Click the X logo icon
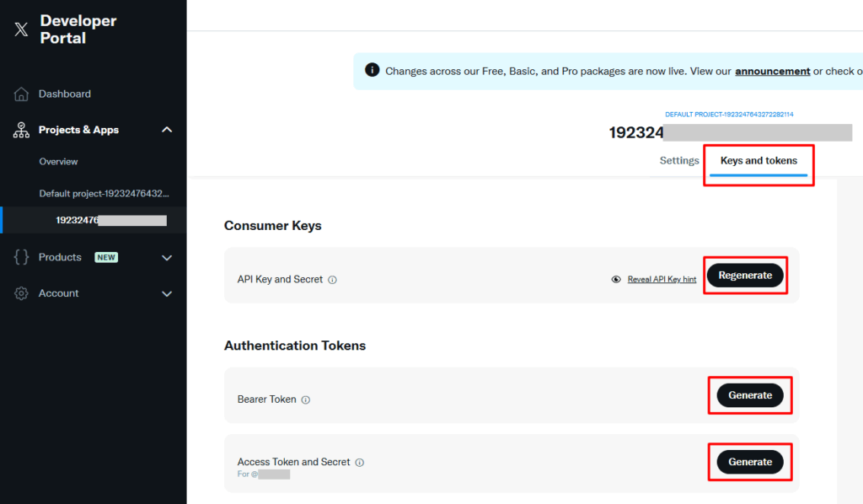Screen dimensions: 863x504 tap(21, 29)
